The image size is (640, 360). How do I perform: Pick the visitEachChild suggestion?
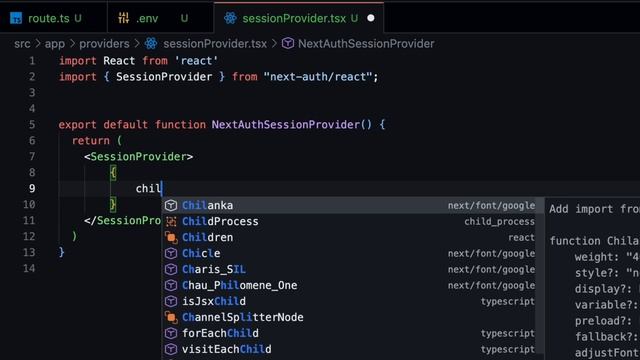(x=353, y=349)
